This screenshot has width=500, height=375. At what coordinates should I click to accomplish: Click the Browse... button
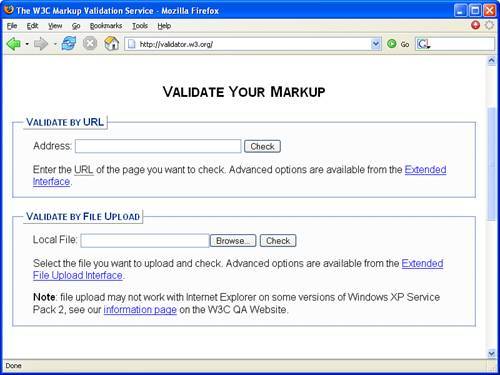coord(233,241)
